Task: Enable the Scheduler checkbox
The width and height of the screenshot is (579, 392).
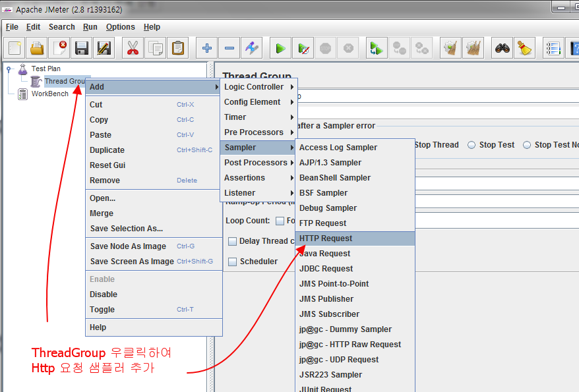Action: [232, 262]
